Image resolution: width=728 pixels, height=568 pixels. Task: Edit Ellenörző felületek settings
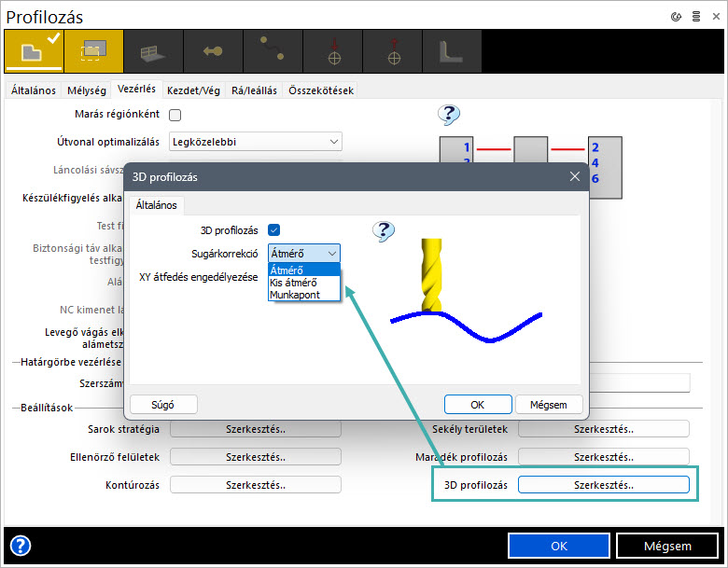256,457
